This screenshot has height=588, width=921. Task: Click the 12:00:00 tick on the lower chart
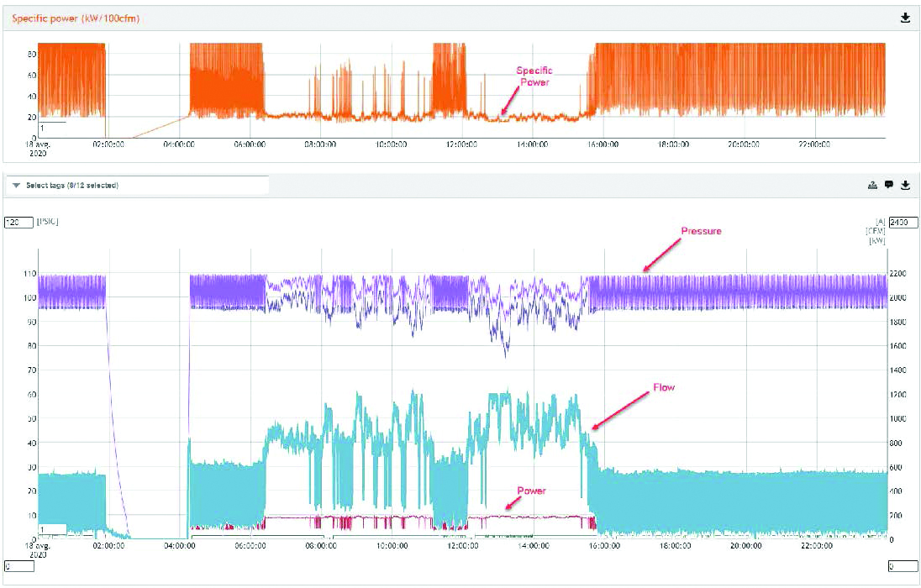click(x=462, y=546)
